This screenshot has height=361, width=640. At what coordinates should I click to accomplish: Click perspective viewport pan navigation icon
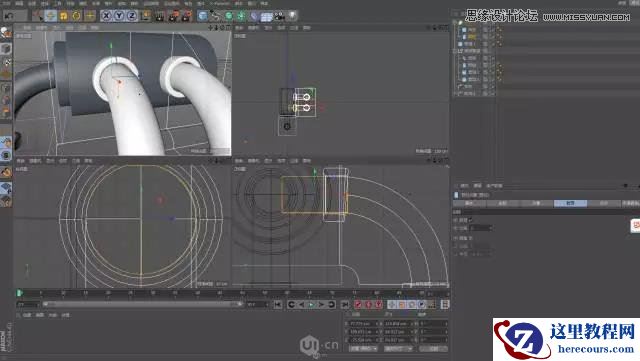coord(210,28)
